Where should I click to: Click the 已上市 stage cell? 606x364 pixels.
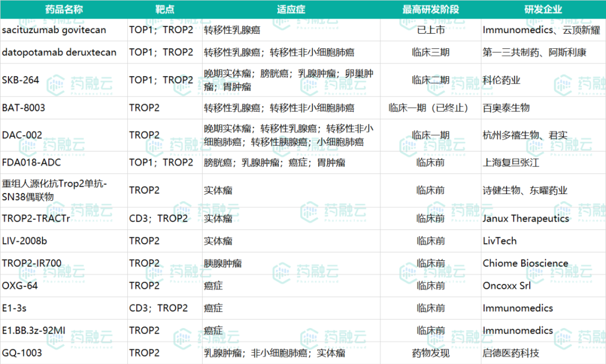(x=430, y=30)
